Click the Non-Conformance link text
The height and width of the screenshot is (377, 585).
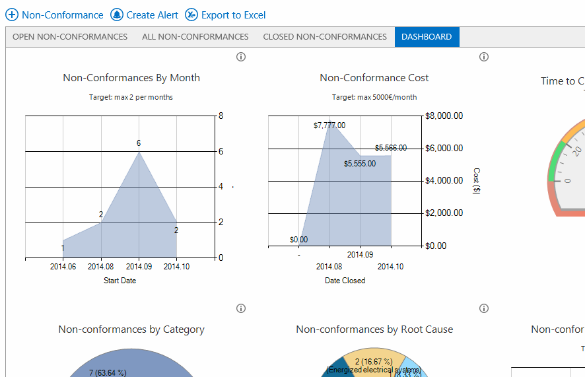click(62, 15)
